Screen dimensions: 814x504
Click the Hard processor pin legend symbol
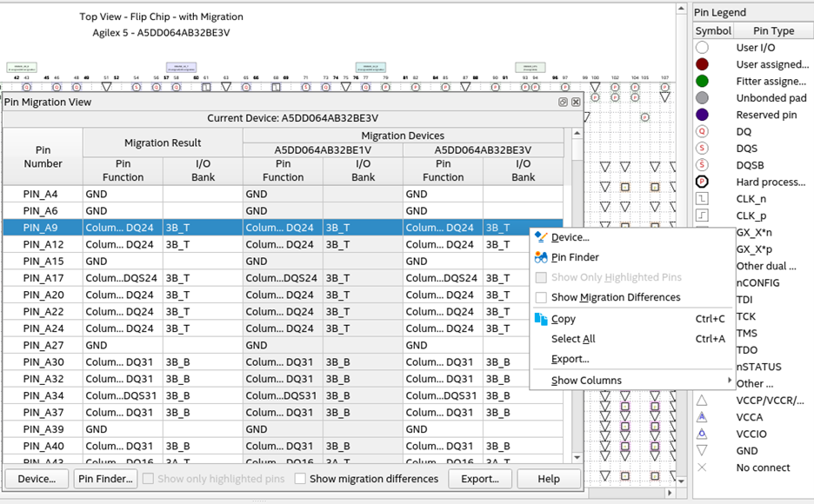[702, 182]
